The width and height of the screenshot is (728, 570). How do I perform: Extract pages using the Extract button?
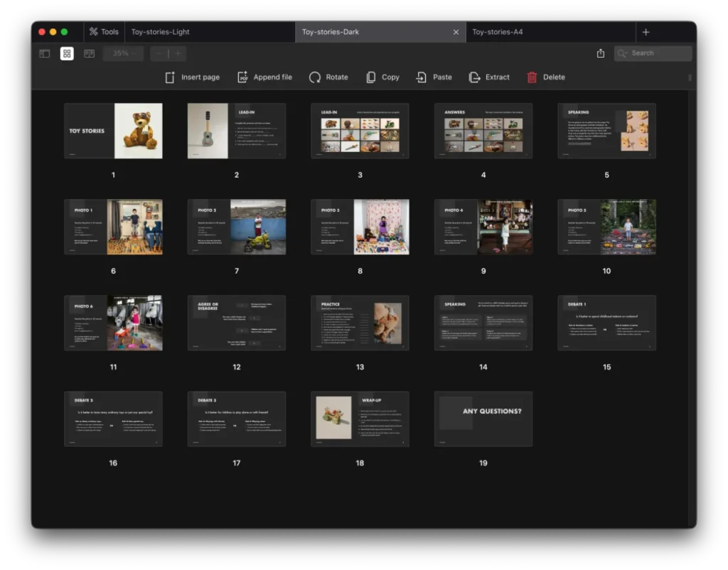(x=489, y=77)
